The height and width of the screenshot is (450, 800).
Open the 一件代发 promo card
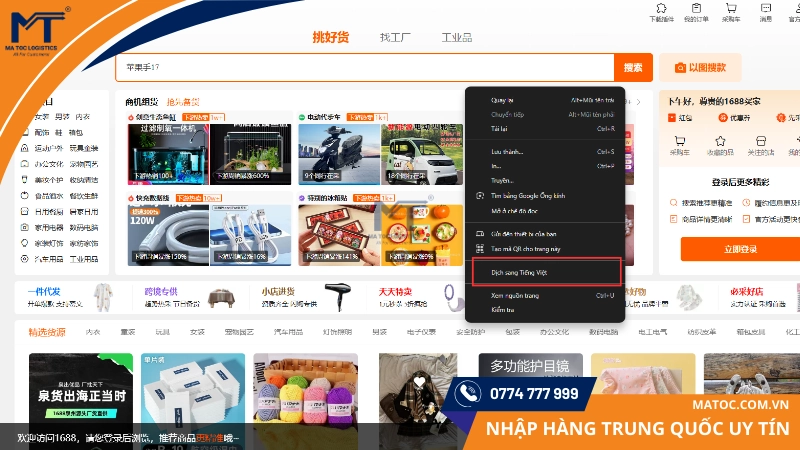pos(70,297)
